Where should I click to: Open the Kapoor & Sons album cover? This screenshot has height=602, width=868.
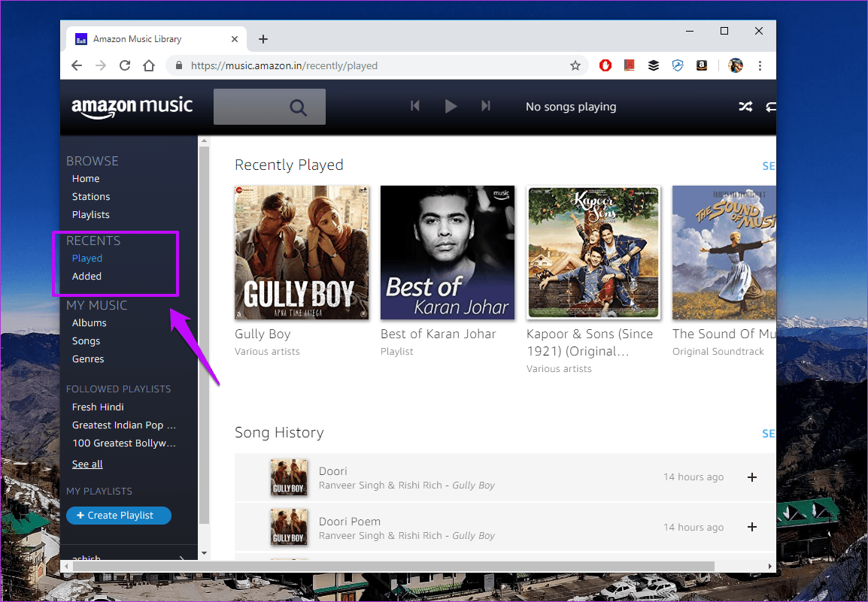pos(593,253)
